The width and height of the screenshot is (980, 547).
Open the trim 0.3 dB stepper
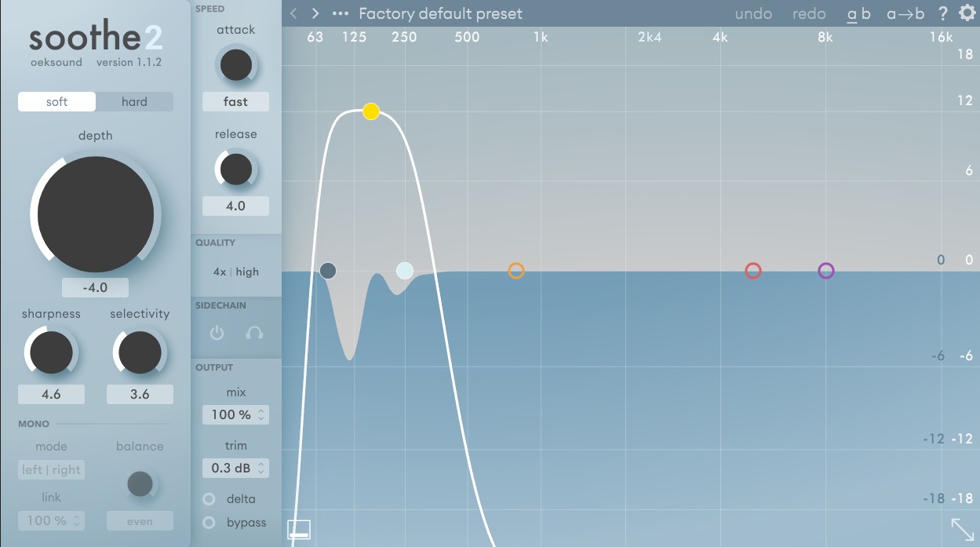tap(235, 469)
